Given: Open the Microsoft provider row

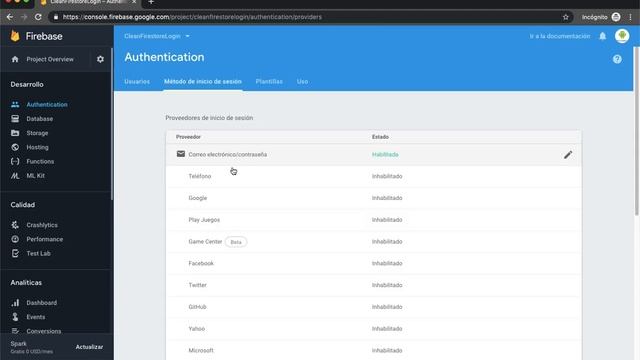Looking at the screenshot, I should click(x=373, y=350).
